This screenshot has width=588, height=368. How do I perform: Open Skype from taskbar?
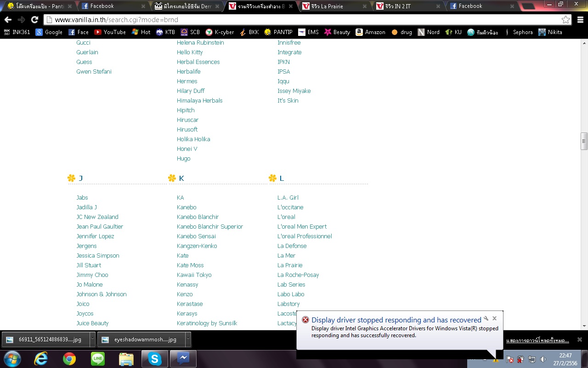[155, 359]
